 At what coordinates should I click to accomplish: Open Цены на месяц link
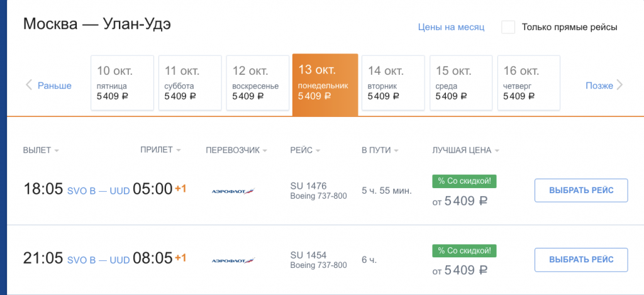tap(451, 27)
